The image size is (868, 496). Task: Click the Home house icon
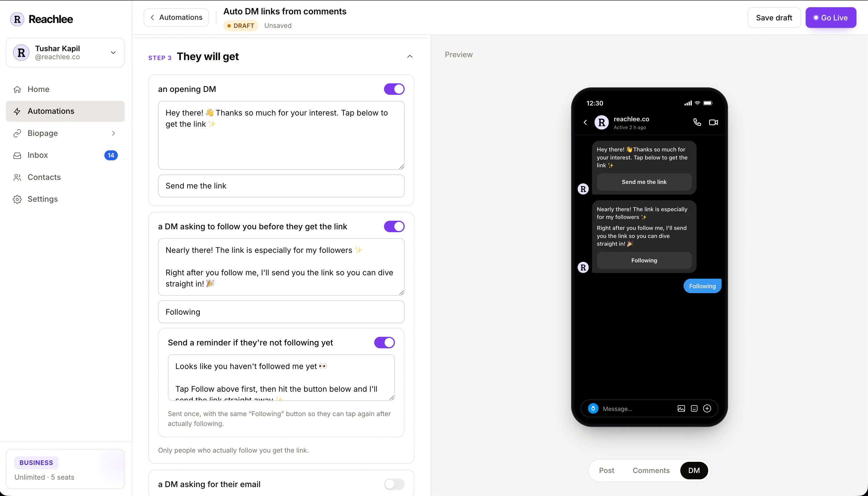(17, 89)
